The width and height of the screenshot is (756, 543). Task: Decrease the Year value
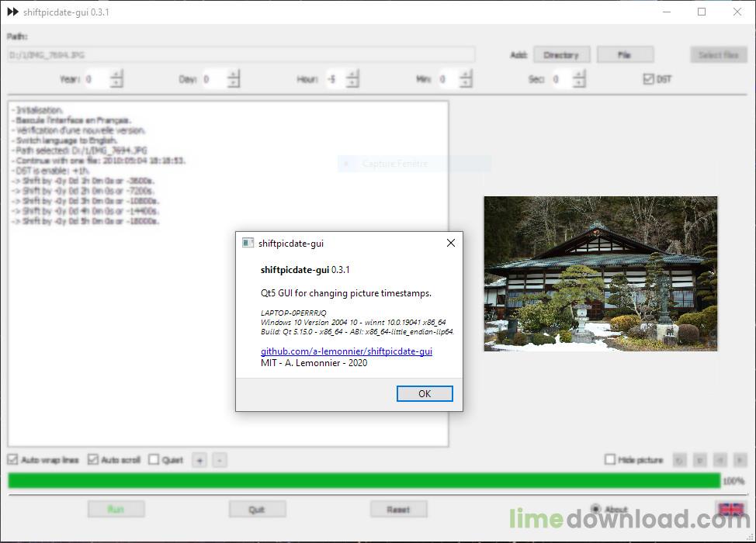[116, 83]
